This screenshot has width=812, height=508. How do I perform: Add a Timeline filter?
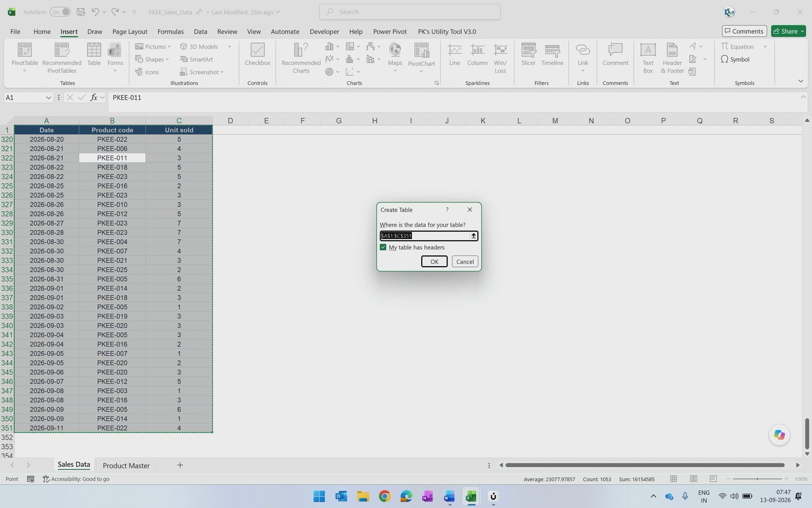pyautogui.click(x=552, y=55)
